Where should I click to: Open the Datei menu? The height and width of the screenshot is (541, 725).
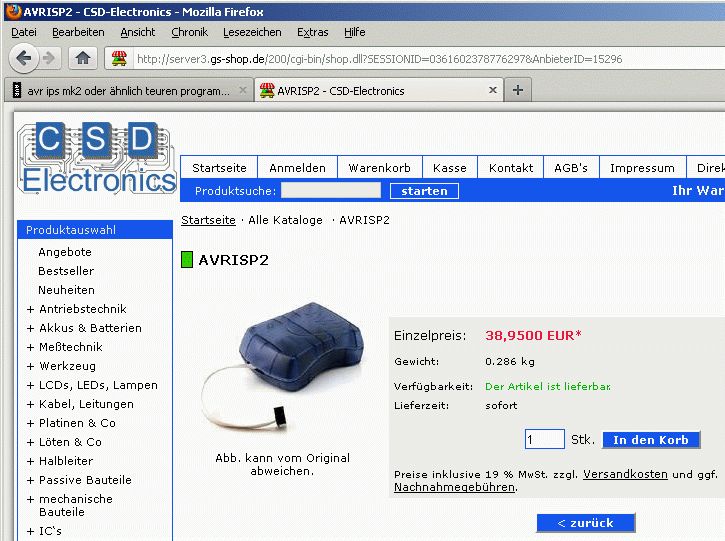coord(24,32)
